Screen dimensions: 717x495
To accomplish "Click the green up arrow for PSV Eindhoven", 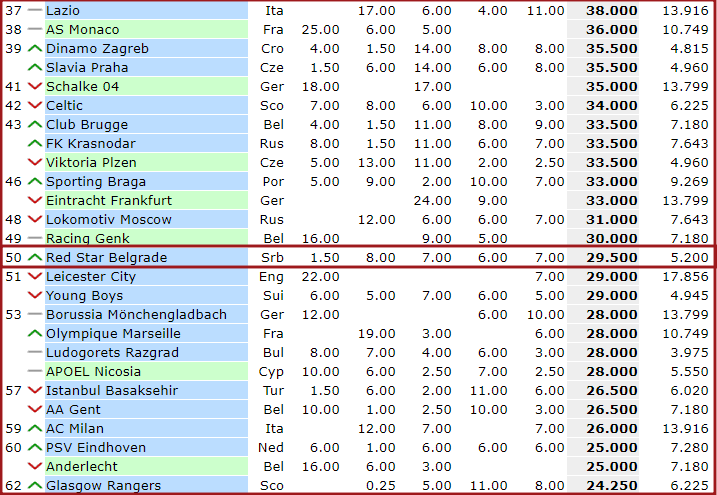I will click(35, 447).
